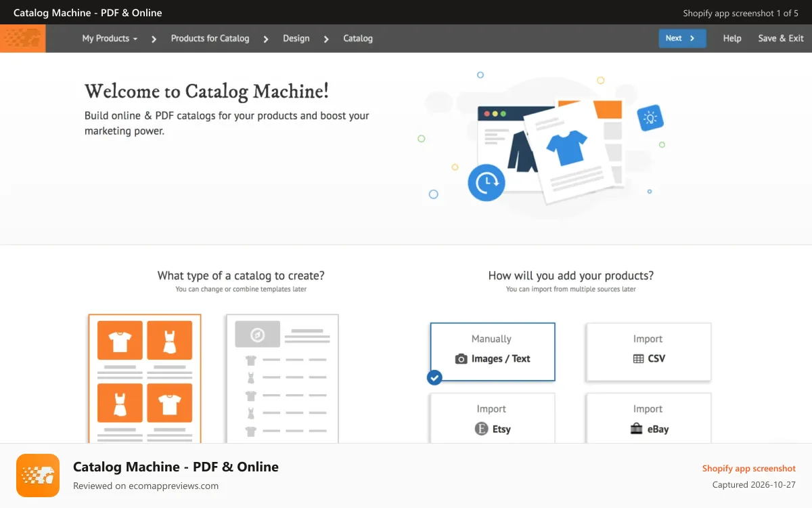Click 'What type of a catalog to create?' text

(x=241, y=276)
